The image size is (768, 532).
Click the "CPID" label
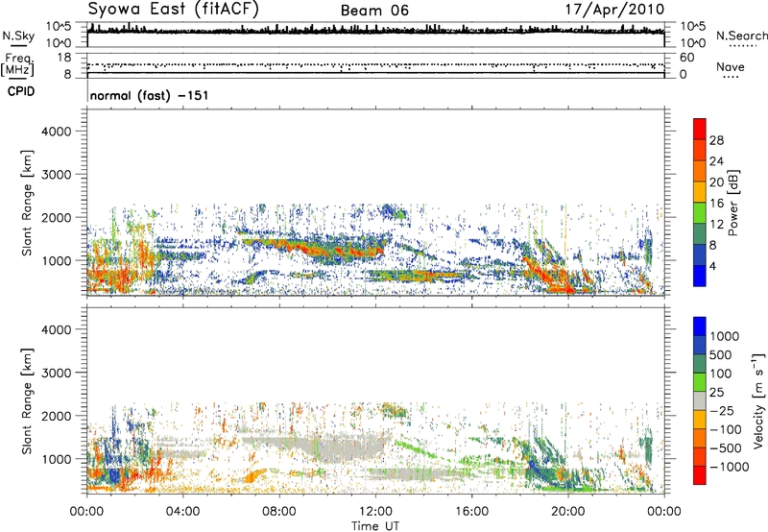pyautogui.click(x=21, y=91)
